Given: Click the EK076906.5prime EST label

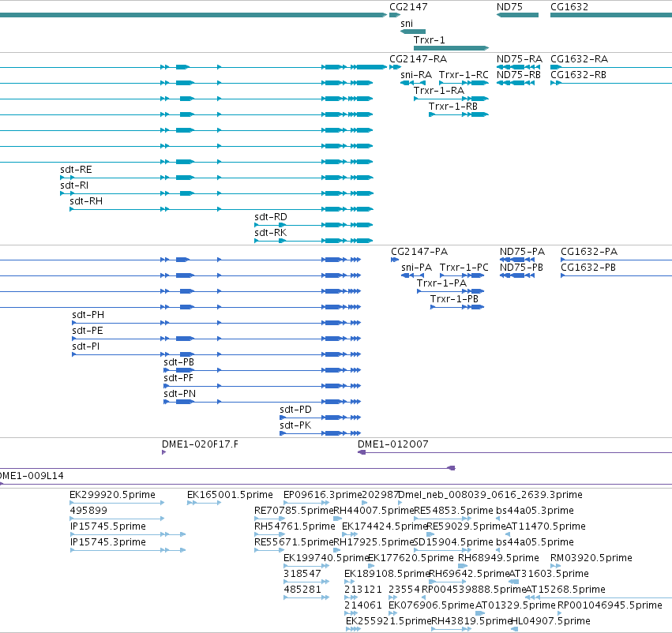Looking at the screenshot, I should pos(431,605).
